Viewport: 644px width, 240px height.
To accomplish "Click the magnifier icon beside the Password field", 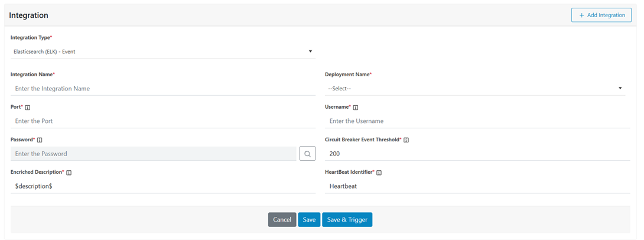I will pos(307,154).
